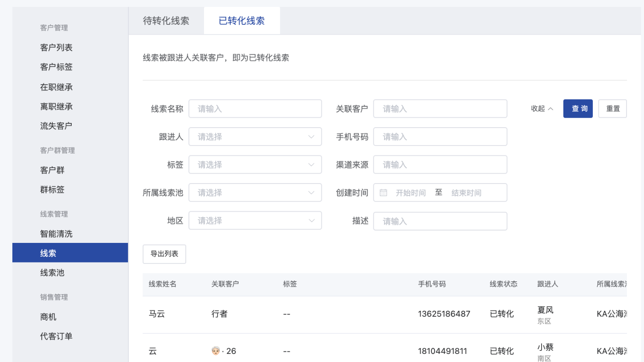Click the 渠道来源 input field
This screenshot has height=362, width=644.
point(440,165)
